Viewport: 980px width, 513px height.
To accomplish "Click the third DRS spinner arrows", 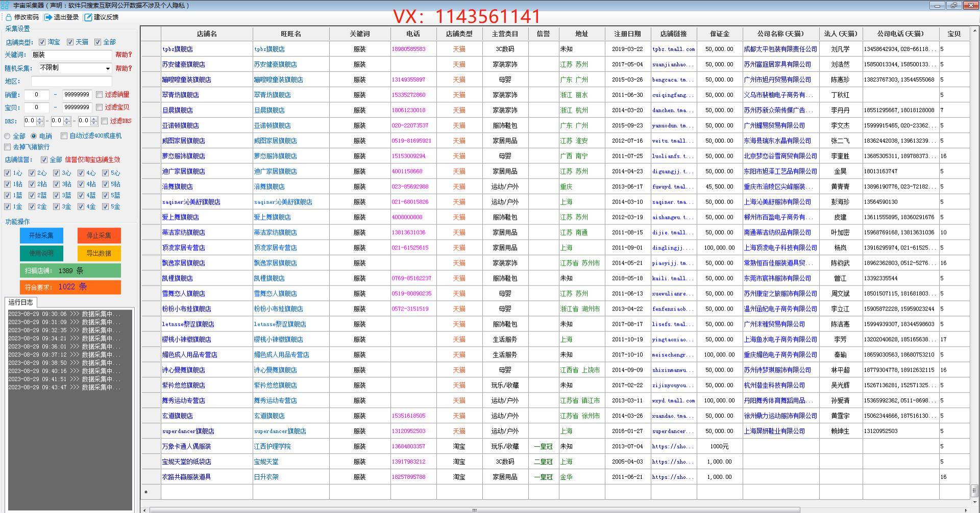I will 94,121.
